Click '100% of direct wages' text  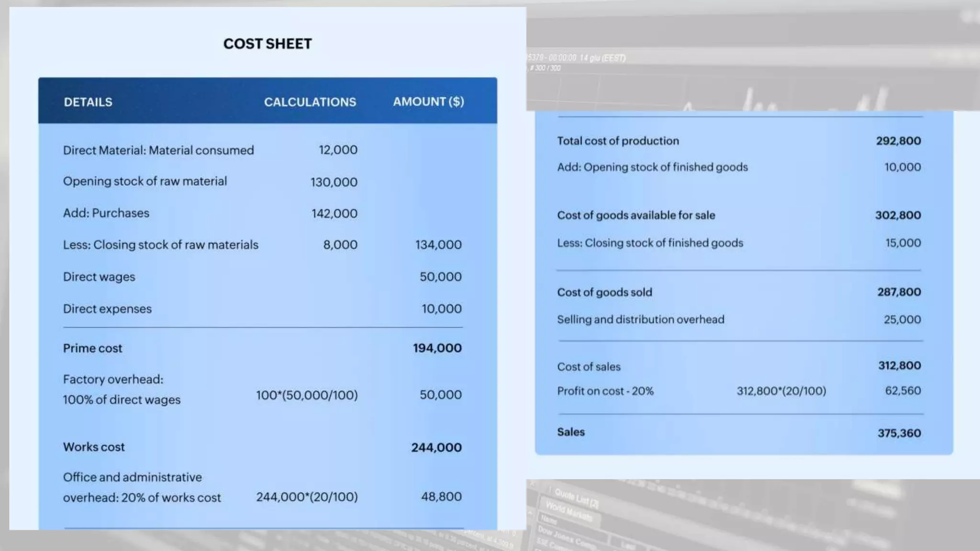pyautogui.click(x=122, y=400)
